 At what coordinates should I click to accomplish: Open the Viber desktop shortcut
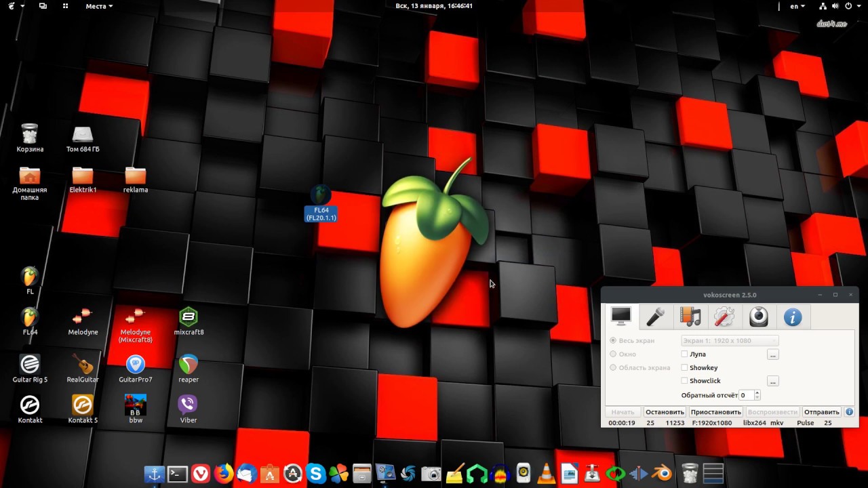tap(189, 409)
